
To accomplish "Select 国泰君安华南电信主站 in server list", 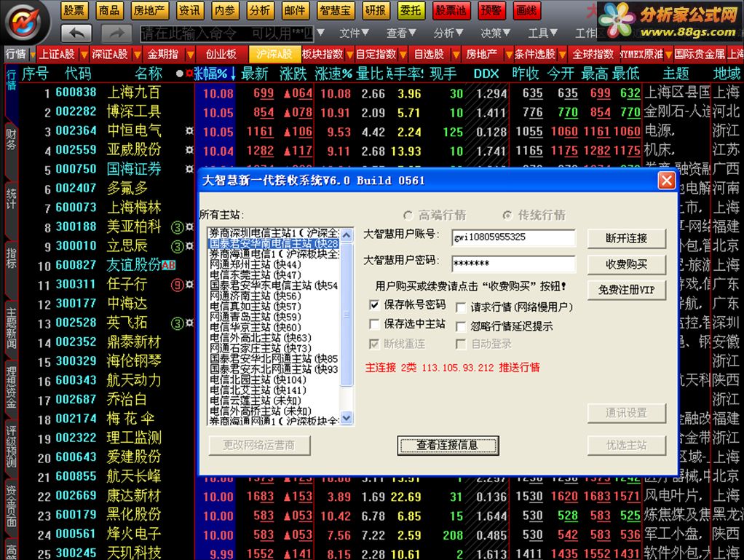I will point(274,243).
